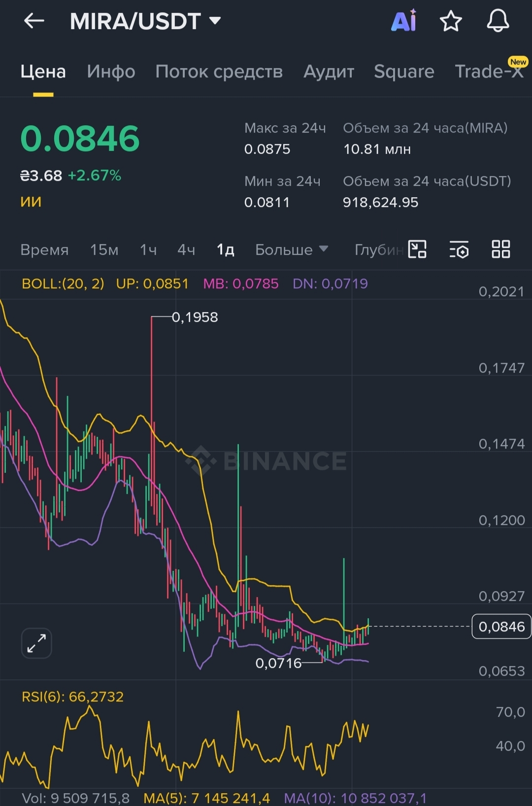The image size is (532, 806).
Task: Open the grid layout icon
Action: [501, 249]
